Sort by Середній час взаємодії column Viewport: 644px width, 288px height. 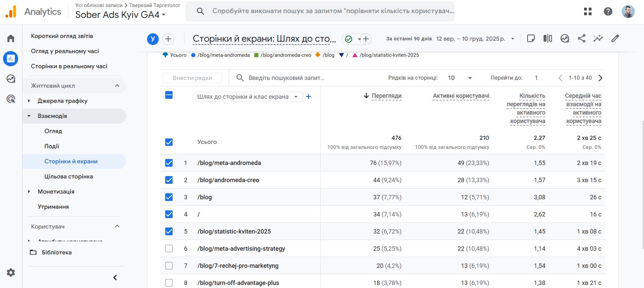point(583,108)
